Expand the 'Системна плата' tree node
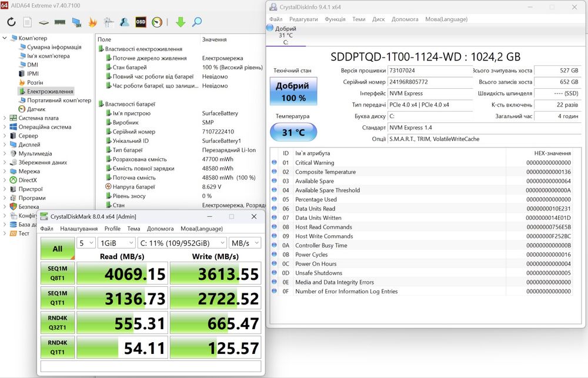 click(5, 118)
